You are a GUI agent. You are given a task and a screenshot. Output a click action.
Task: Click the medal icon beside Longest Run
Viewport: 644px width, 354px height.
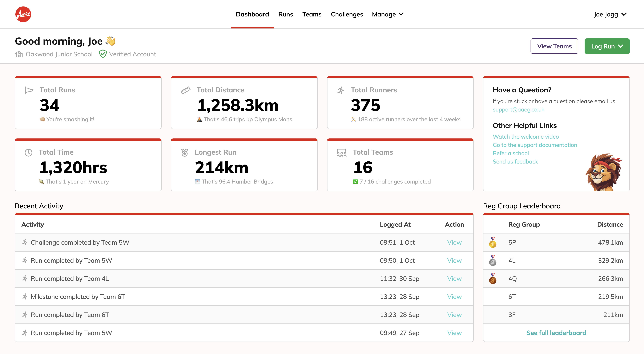pos(185,153)
